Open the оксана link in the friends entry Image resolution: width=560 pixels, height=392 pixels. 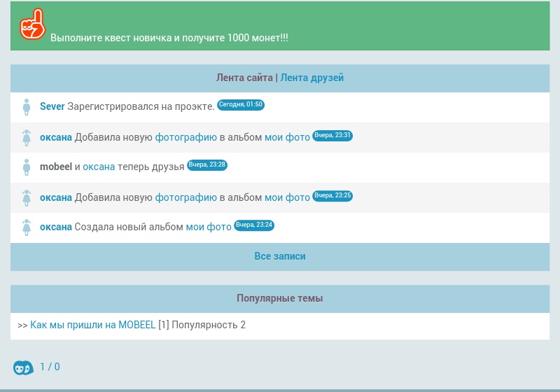(99, 167)
